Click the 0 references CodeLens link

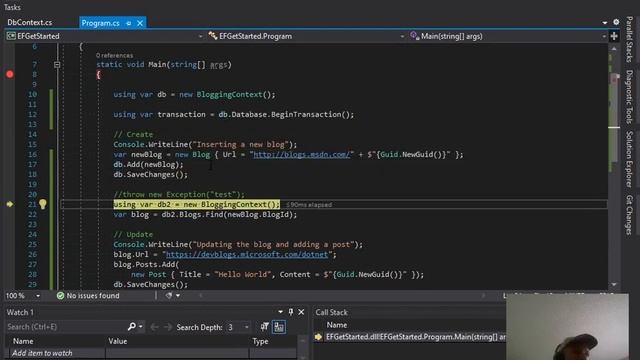(x=114, y=55)
